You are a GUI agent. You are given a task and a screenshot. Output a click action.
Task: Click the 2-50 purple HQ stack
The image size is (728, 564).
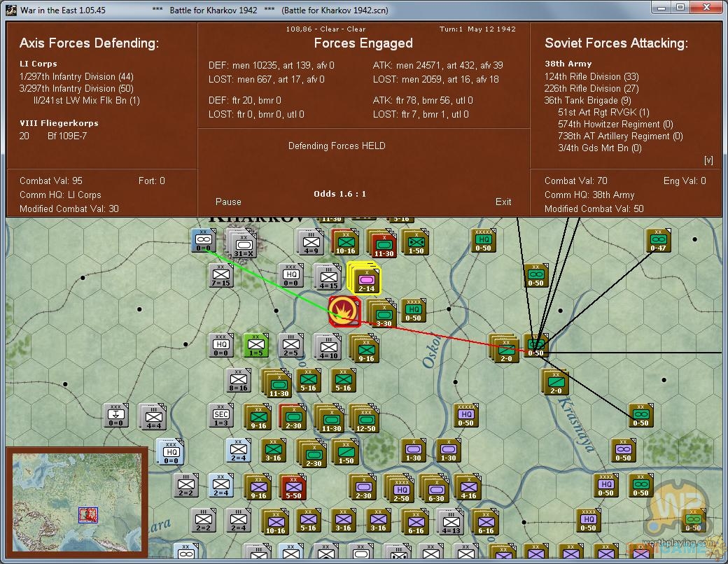coord(400,487)
